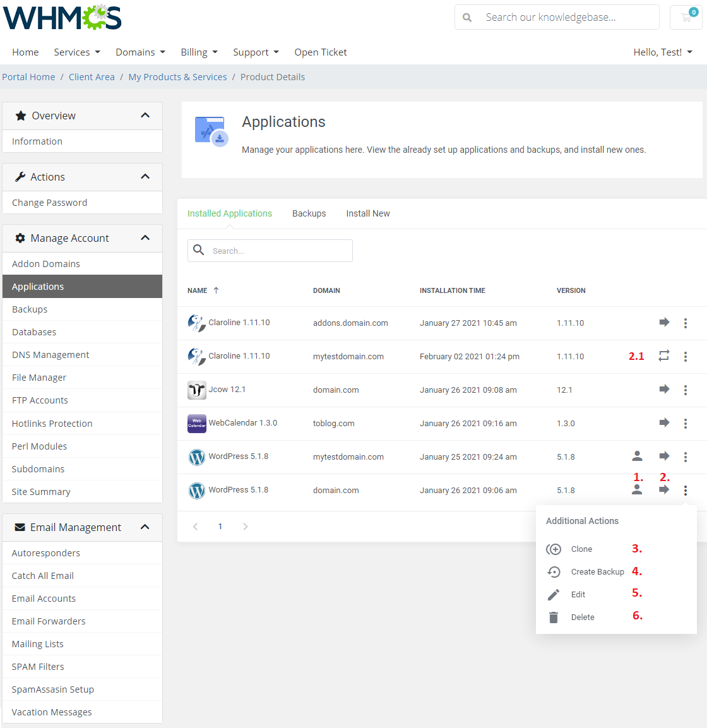The image size is (707, 728).
Task: Click the Delete trash icon
Action: [554, 618]
